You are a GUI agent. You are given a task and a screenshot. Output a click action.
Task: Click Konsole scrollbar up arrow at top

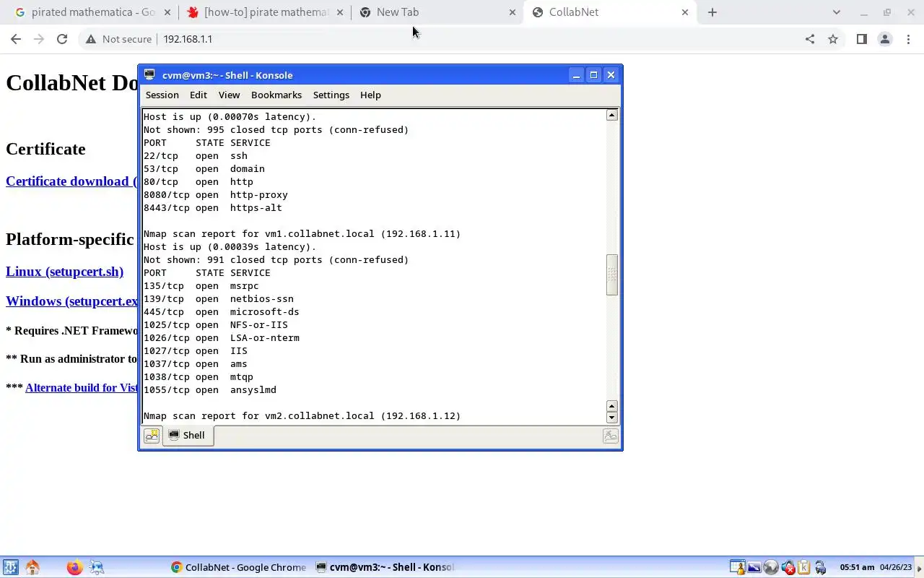[x=612, y=116]
